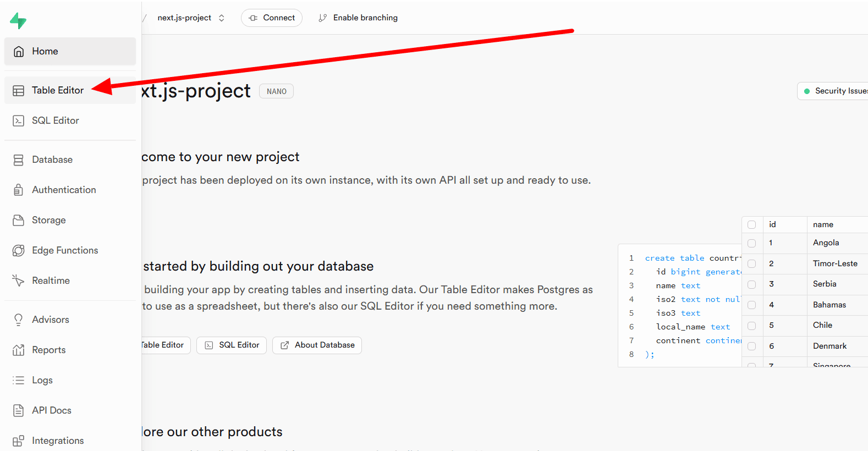The width and height of the screenshot is (868, 451).
Task: Click the Authentication lock icon
Action: [19, 190]
